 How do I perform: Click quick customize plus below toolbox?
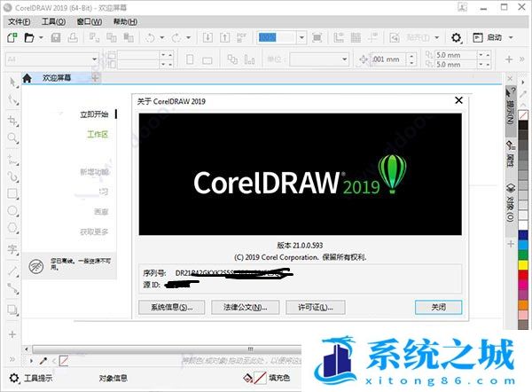click(12, 334)
